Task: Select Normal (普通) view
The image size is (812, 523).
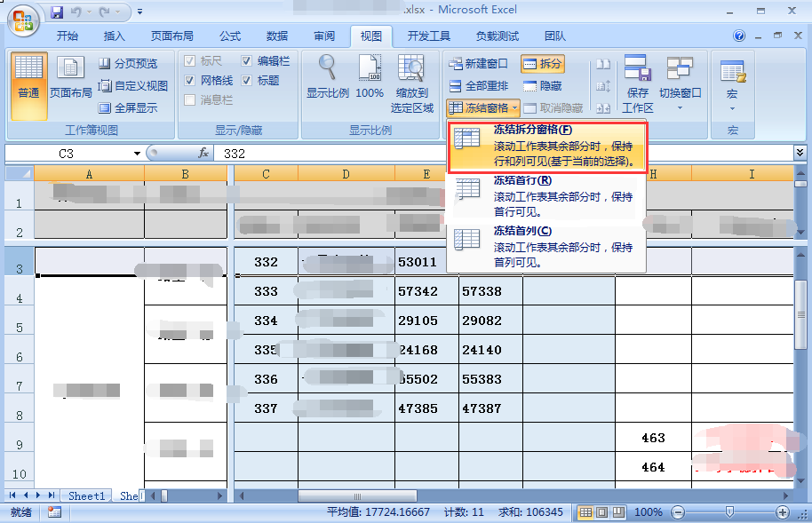Action: coord(28,86)
